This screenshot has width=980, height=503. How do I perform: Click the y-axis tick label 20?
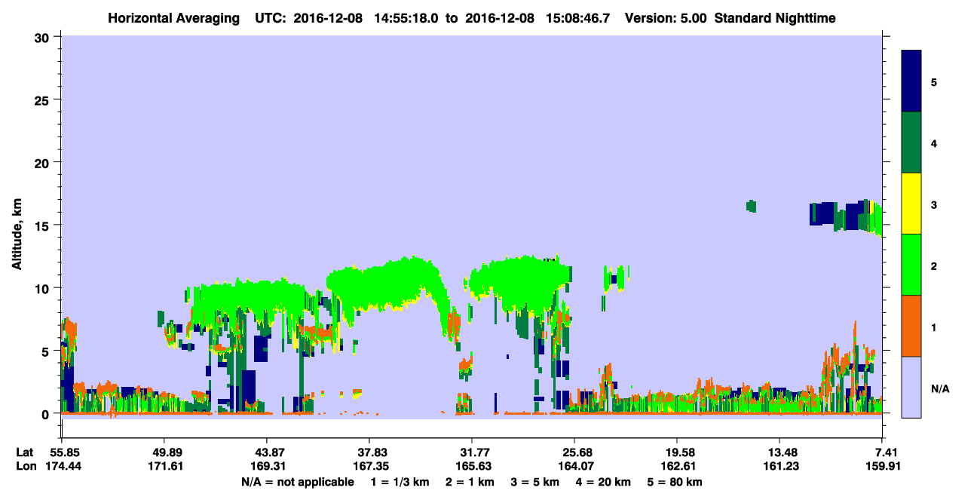[44, 162]
